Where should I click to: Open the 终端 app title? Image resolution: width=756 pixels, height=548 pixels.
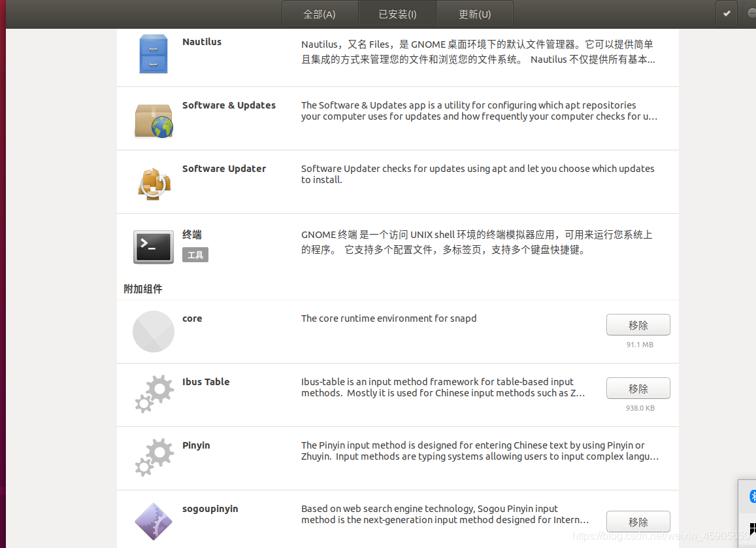(x=192, y=235)
